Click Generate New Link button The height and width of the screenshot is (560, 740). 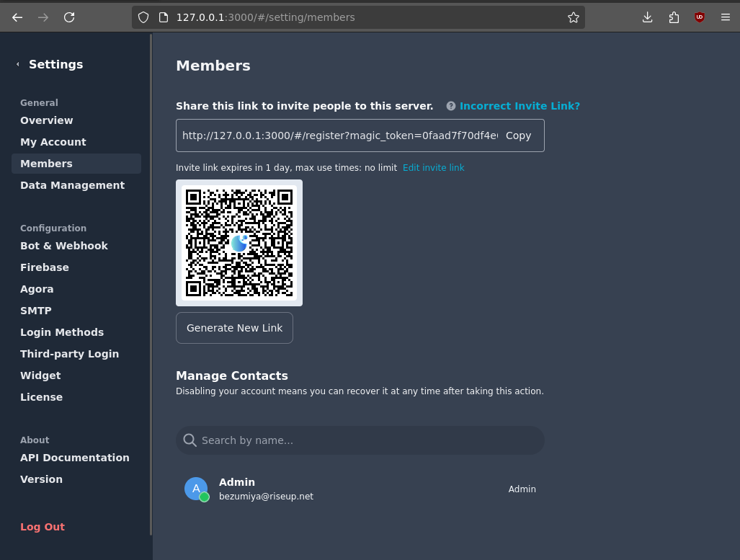(x=235, y=328)
